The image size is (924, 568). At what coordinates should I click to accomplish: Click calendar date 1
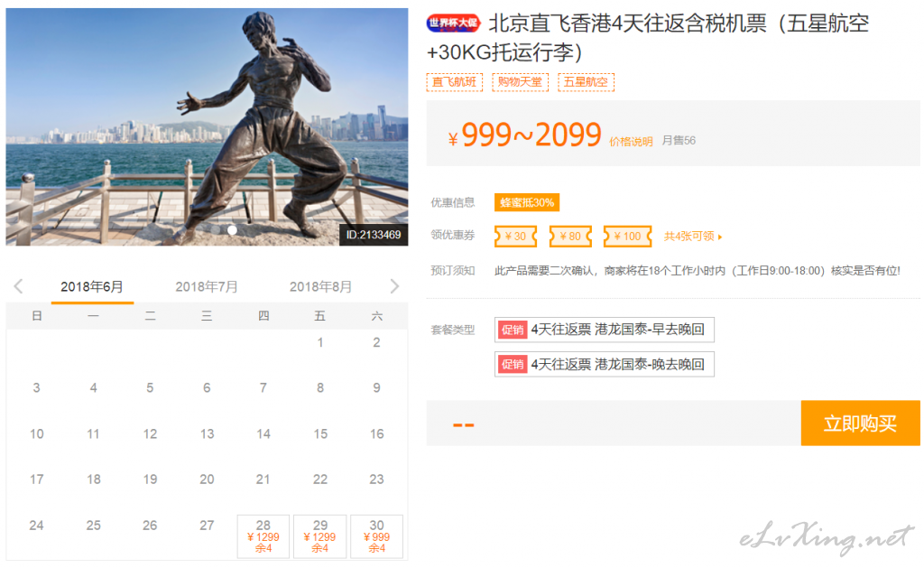pyautogui.click(x=320, y=342)
